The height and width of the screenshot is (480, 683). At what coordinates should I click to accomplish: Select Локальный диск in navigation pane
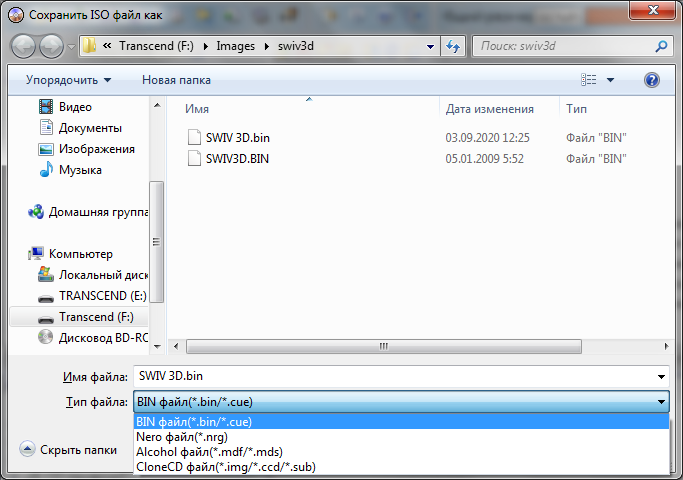point(104,275)
